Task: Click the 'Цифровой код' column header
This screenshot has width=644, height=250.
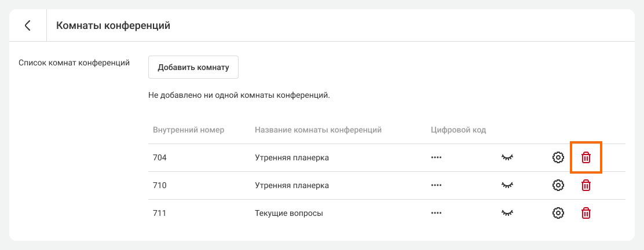Action: [x=458, y=130]
